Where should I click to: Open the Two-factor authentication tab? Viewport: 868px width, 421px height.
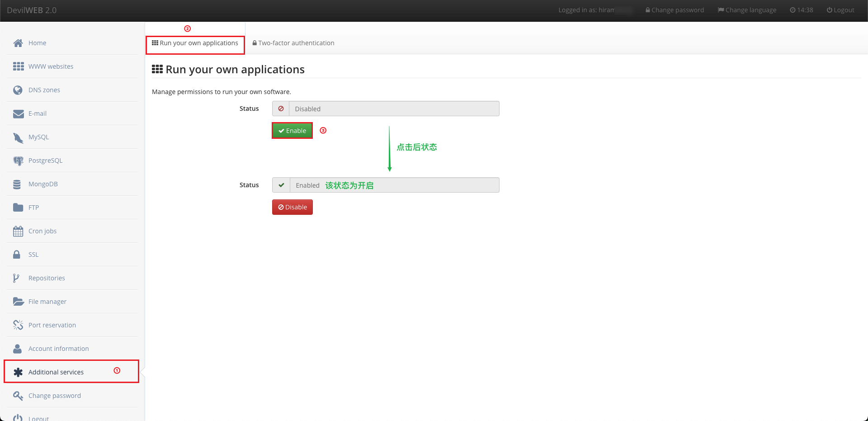[293, 43]
